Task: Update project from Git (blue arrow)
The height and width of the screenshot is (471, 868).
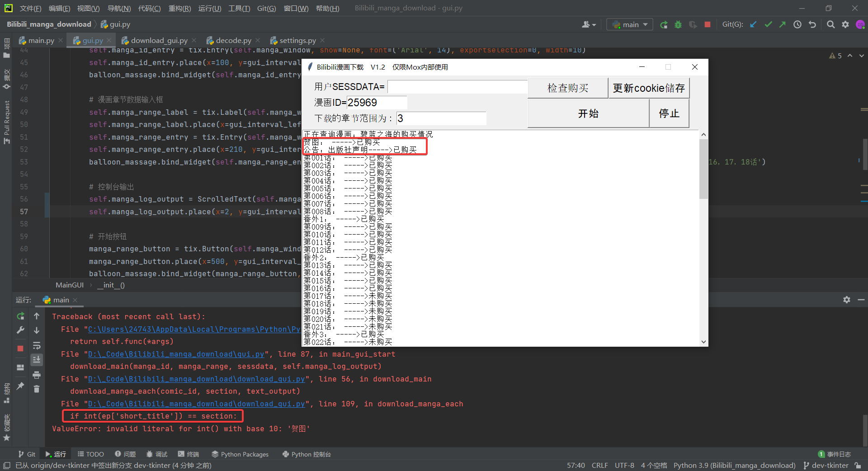Action: (754, 24)
